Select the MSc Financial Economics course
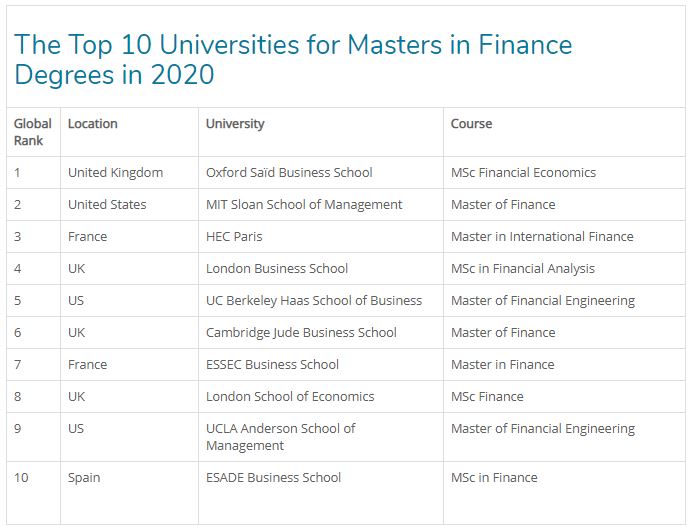 click(x=523, y=172)
